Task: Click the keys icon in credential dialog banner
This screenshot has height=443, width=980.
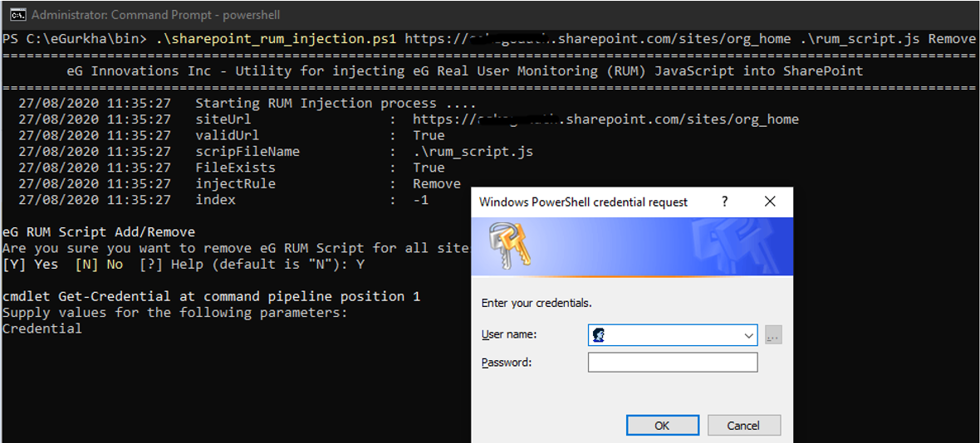Action: tap(512, 245)
